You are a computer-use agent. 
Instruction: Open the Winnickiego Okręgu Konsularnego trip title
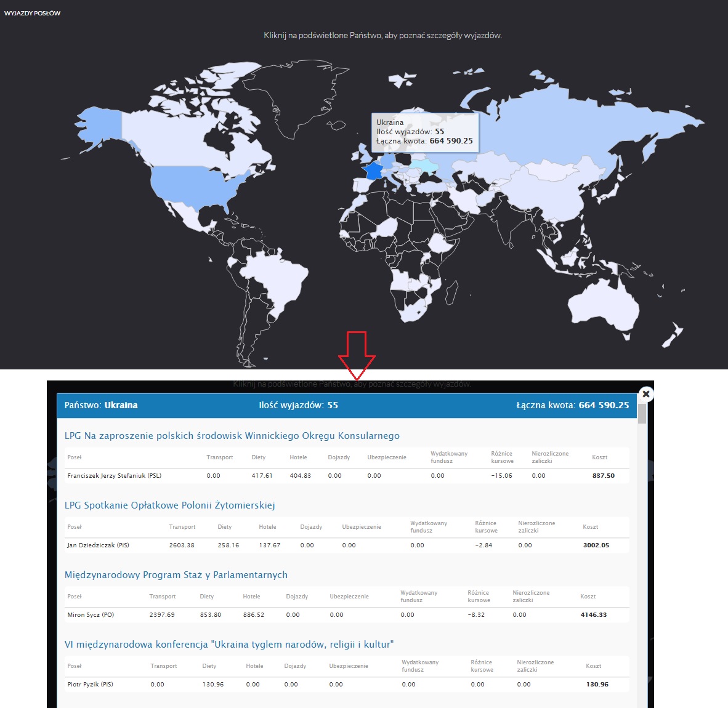click(232, 436)
